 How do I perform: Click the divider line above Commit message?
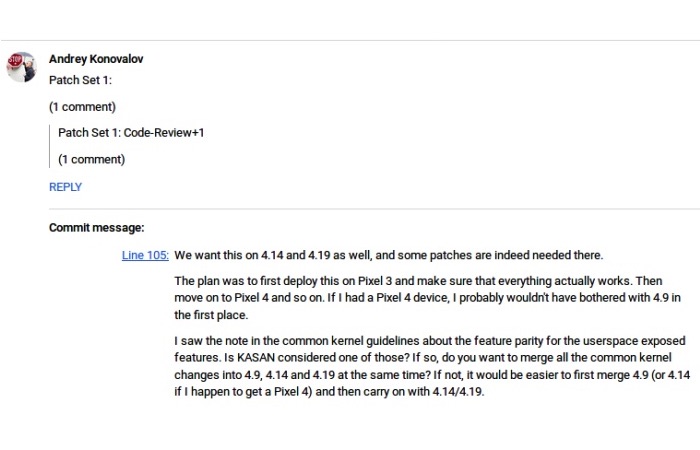click(x=374, y=208)
